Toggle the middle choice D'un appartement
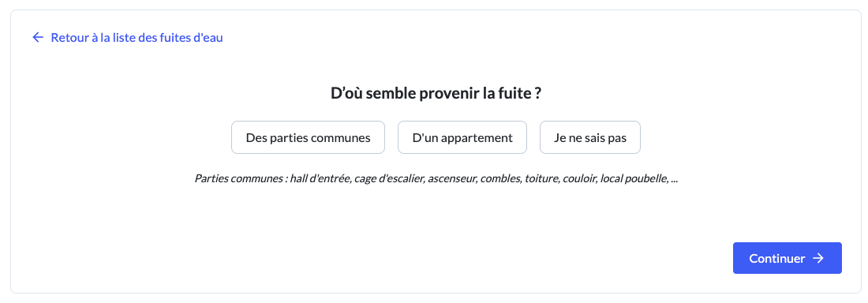This screenshot has height=303, width=868. coord(462,137)
